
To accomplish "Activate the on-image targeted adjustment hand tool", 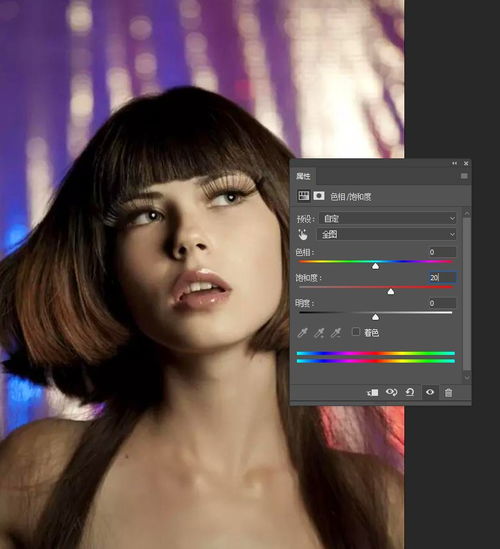I will pos(303,235).
